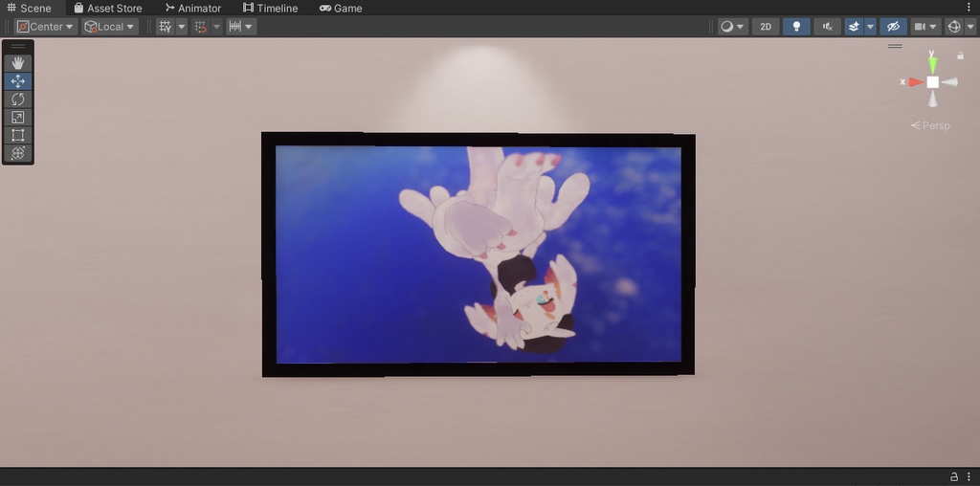The width and height of the screenshot is (980, 486).
Task: Select the Scale tool
Action: point(17,118)
